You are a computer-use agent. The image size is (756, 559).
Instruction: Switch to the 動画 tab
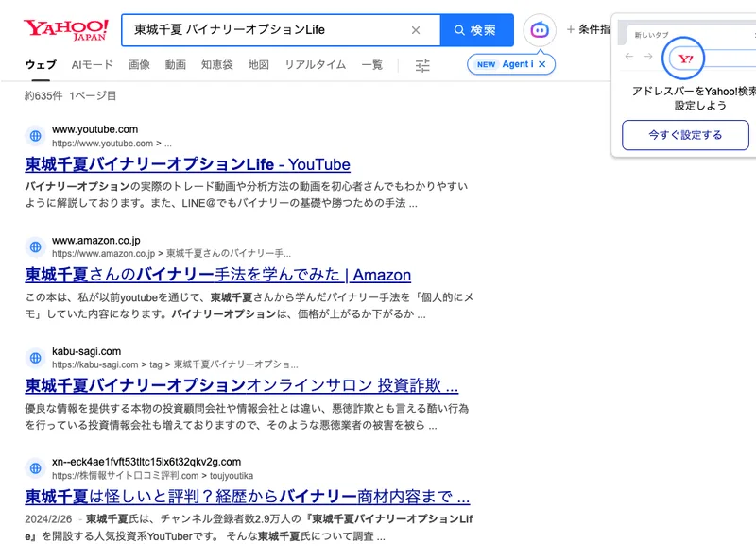point(176,64)
